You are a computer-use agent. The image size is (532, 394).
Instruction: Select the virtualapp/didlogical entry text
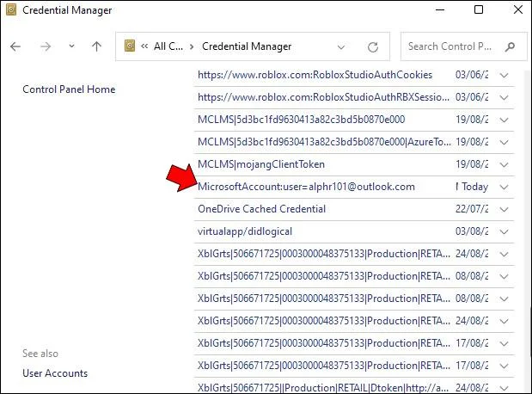click(x=245, y=231)
